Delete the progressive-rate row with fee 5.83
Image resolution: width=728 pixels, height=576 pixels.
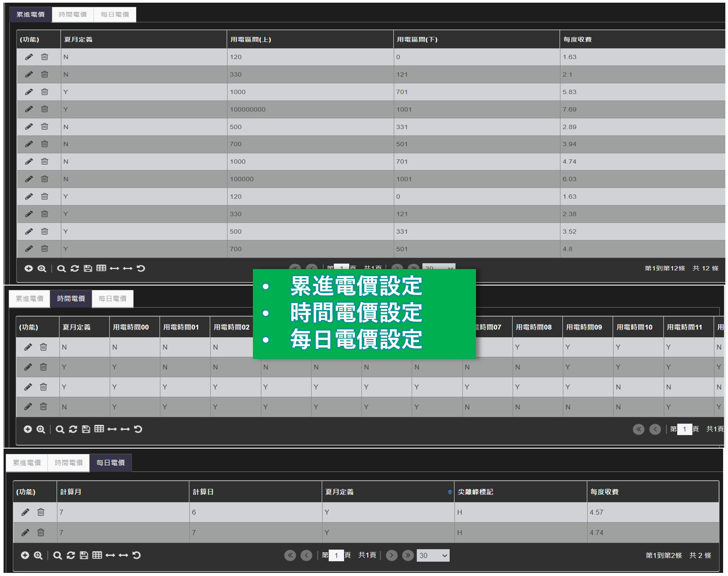45,92
